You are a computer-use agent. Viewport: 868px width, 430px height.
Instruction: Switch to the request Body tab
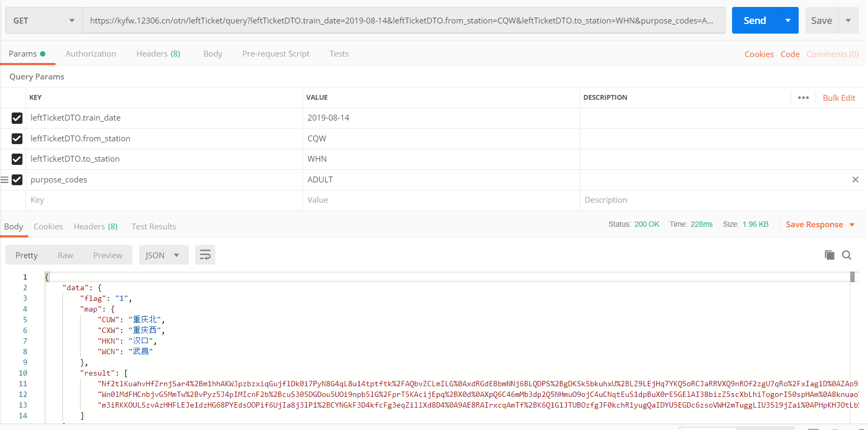213,54
